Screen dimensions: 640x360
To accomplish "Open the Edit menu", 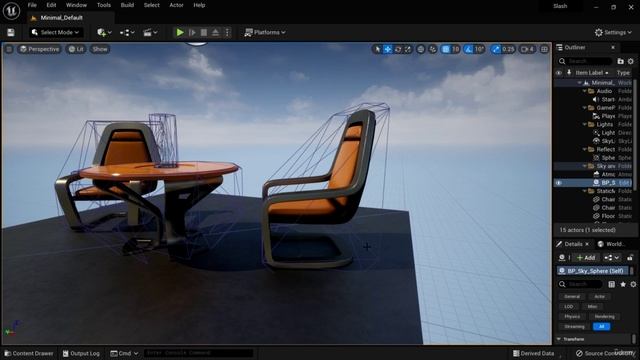I will [51, 5].
